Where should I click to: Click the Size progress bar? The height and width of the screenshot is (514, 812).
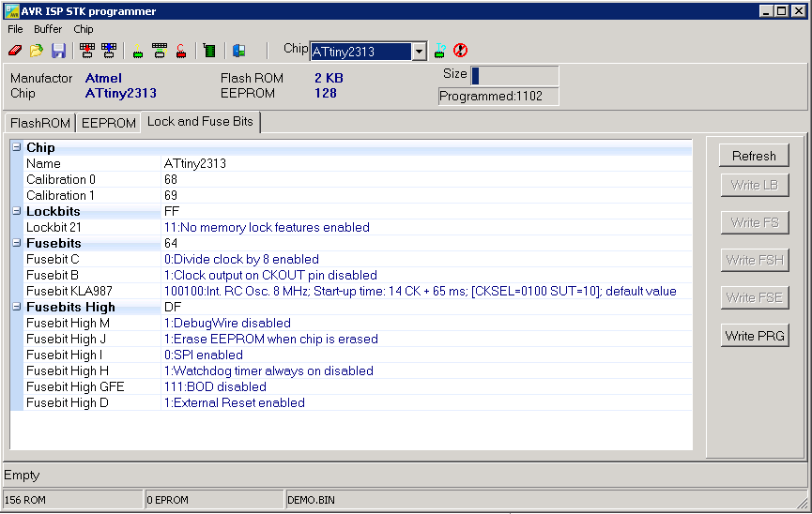click(x=514, y=76)
